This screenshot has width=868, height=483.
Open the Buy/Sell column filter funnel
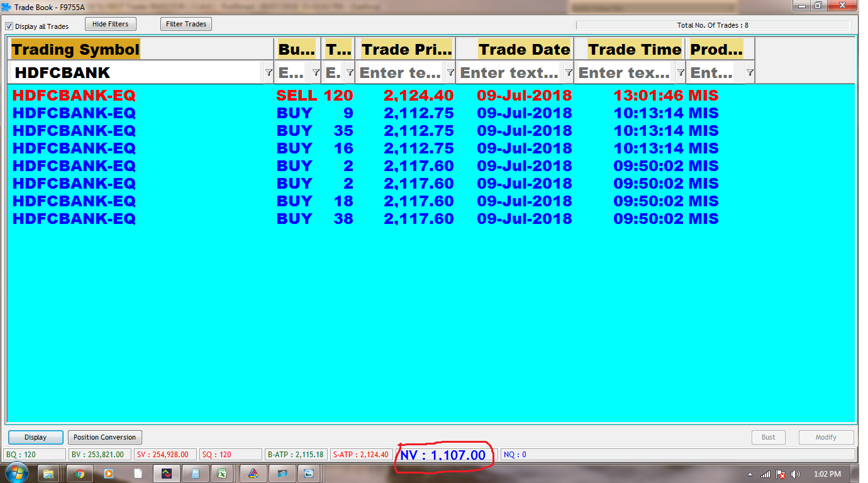pyautogui.click(x=316, y=73)
